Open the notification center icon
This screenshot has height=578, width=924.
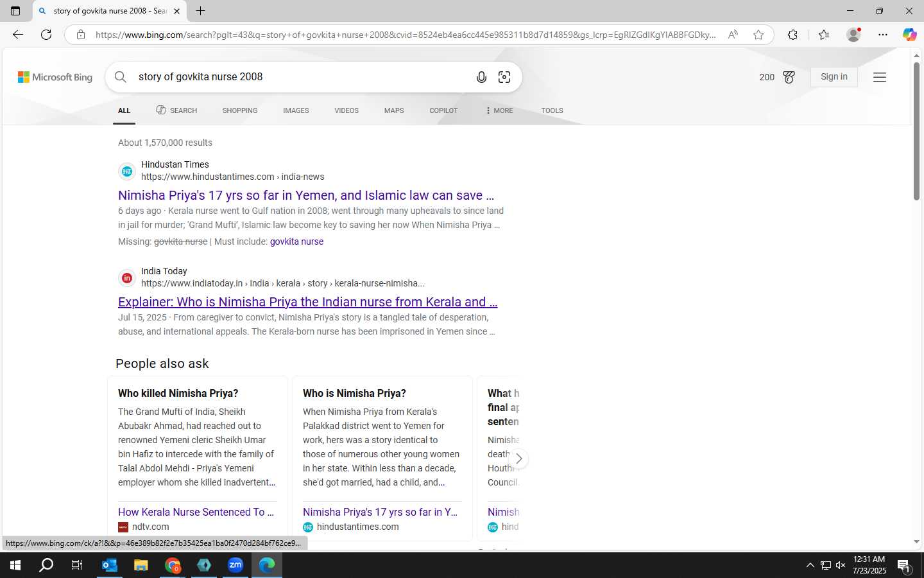coord(903,566)
